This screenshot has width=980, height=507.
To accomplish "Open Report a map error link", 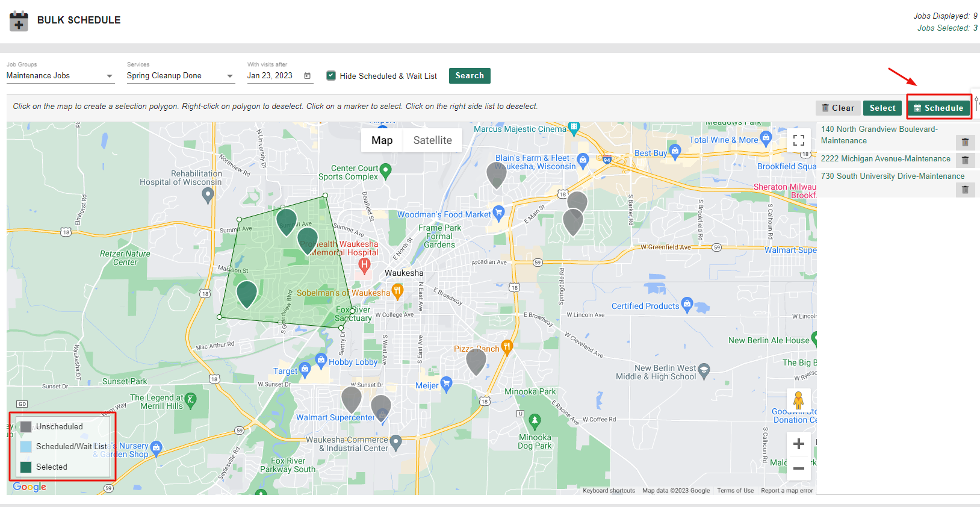I will coord(787,491).
